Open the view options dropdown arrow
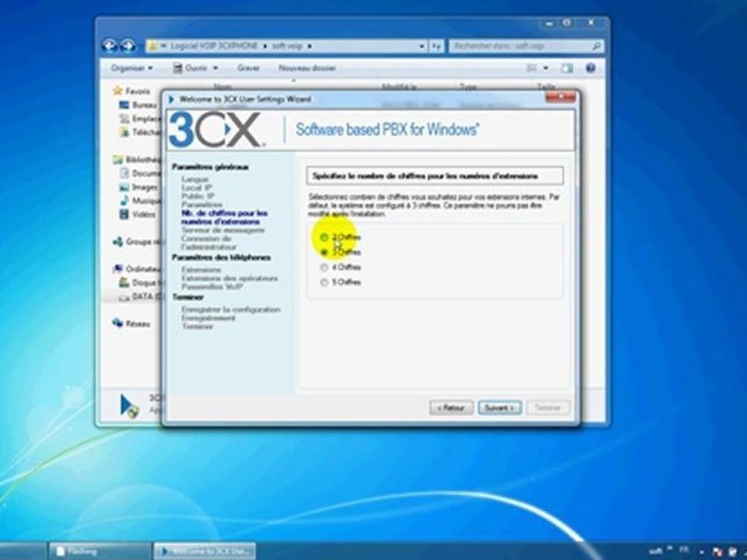 pos(545,68)
